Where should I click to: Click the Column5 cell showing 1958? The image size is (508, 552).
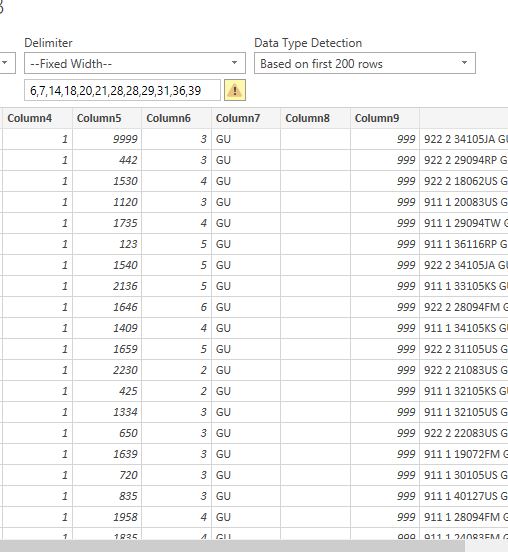point(107,517)
